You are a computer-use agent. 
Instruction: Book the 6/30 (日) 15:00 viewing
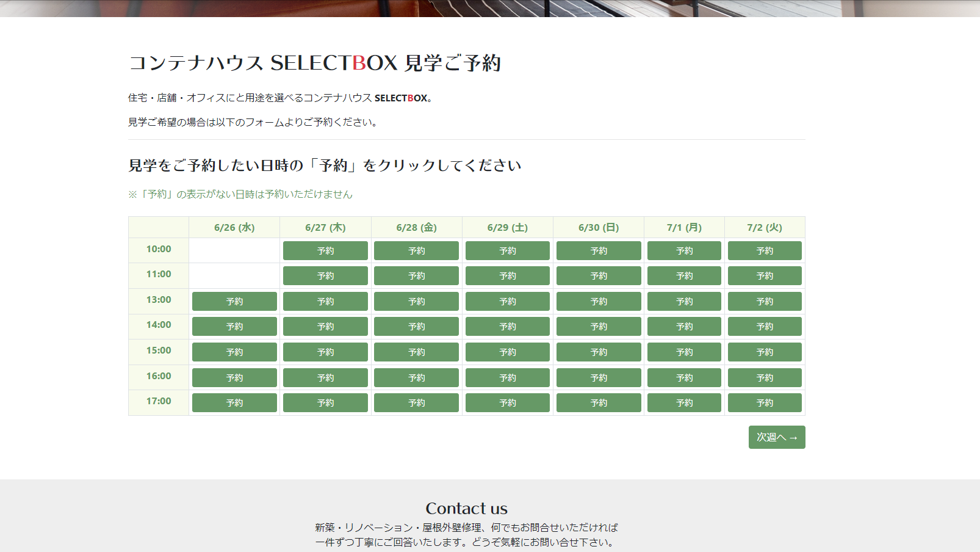[x=599, y=352]
